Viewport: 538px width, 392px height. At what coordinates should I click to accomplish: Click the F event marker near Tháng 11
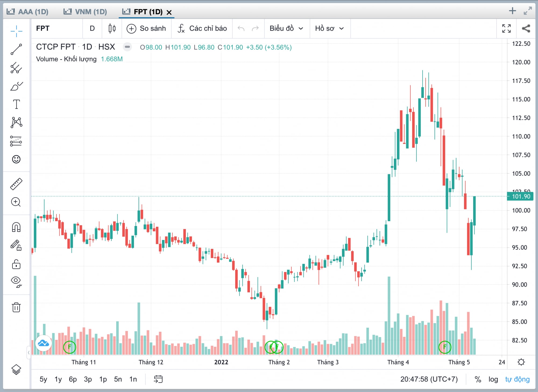coord(69,347)
